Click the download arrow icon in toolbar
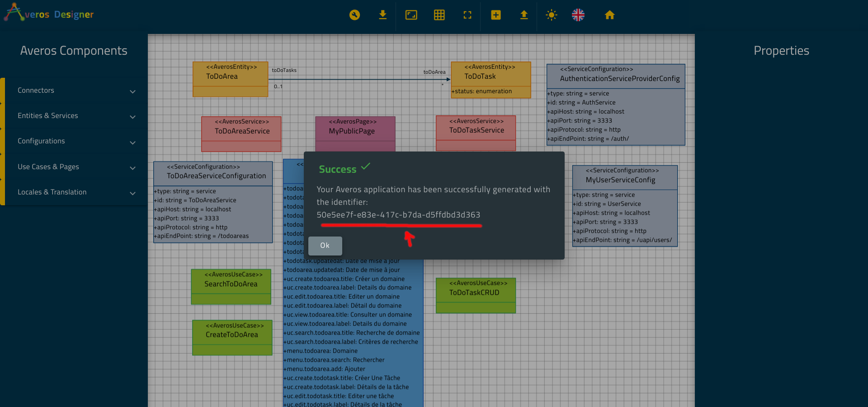 [x=382, y=15]
